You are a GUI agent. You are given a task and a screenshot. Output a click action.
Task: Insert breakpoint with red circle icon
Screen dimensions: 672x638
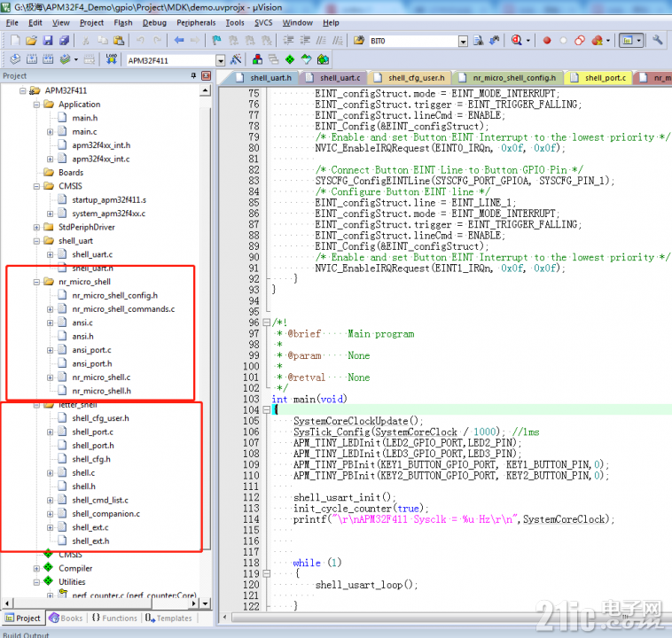tap(547, 41)
